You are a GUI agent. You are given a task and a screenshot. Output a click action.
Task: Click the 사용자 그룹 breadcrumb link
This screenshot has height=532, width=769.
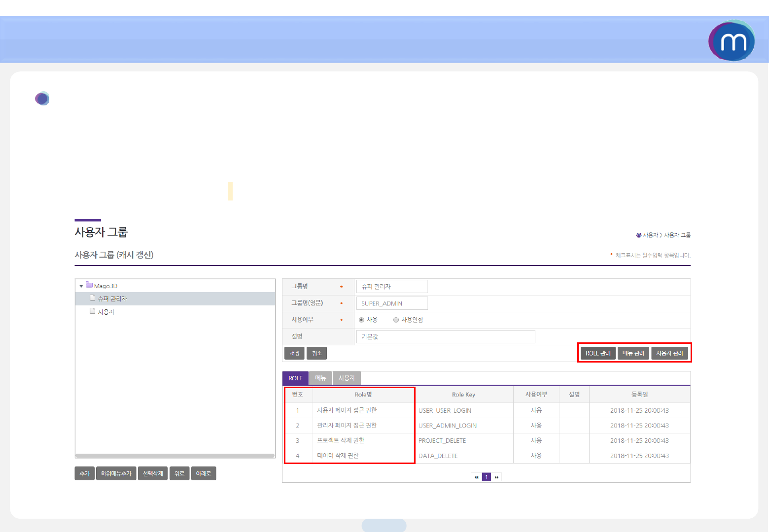pos(677,235)
